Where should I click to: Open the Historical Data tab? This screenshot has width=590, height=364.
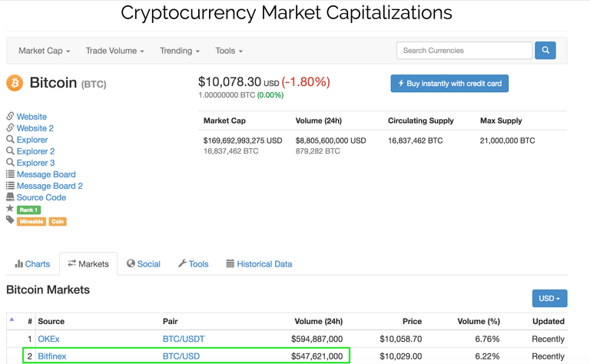pyautogui.click(x=259, y=264)
